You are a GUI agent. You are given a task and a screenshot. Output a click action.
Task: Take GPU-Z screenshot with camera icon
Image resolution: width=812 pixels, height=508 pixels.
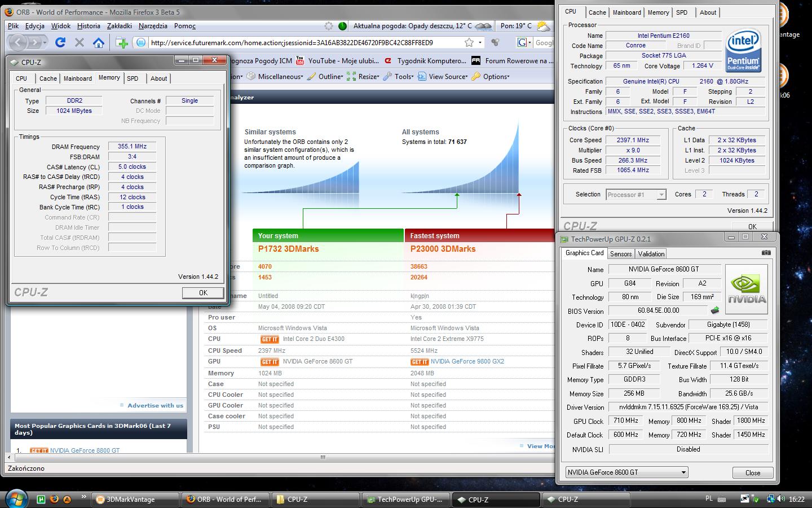(766, 253)
